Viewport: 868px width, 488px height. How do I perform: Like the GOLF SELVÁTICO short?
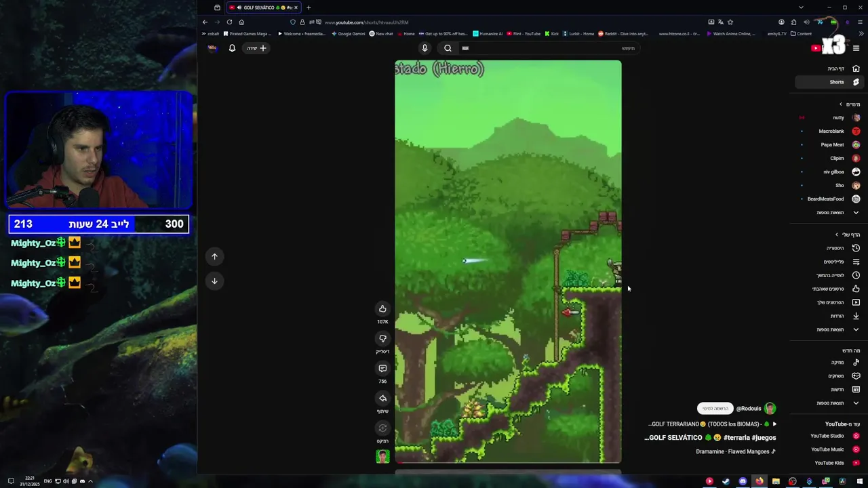382,309
